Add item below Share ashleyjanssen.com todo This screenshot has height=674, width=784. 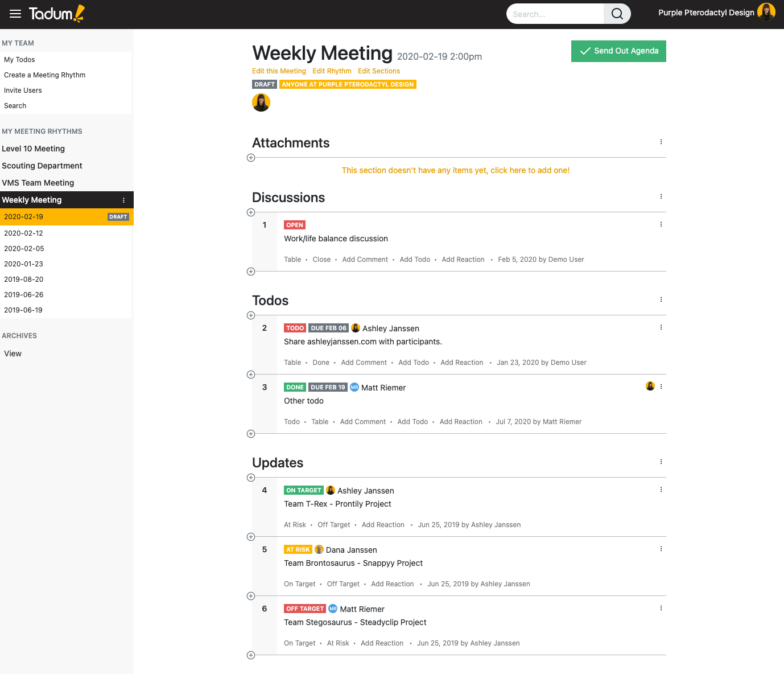[251, 375]
